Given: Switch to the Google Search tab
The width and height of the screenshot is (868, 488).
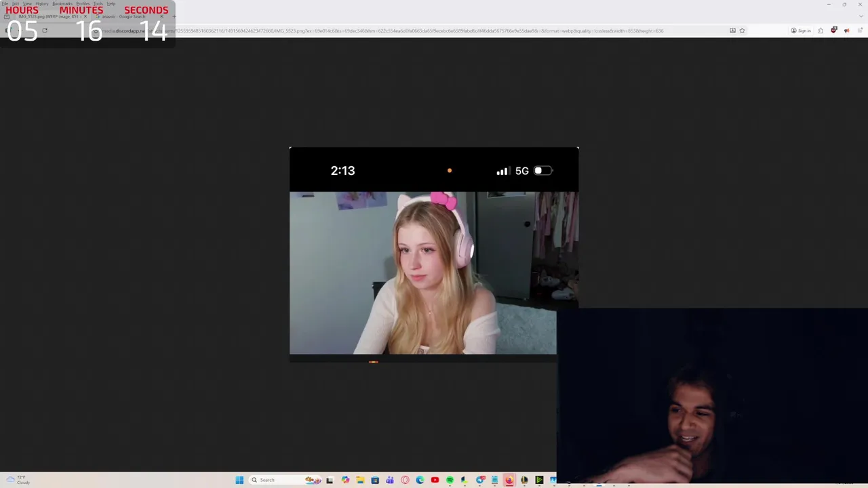Looking at the screenshot, I should pos(129,16).
